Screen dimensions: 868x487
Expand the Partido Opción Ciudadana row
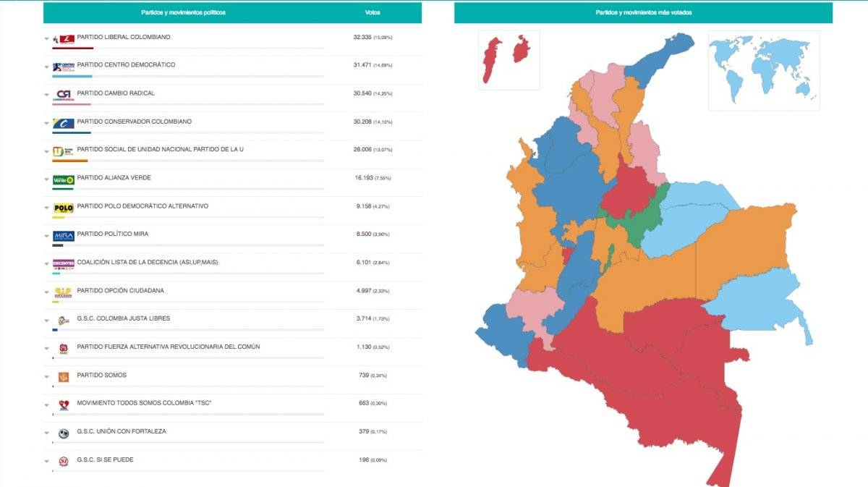47,293
